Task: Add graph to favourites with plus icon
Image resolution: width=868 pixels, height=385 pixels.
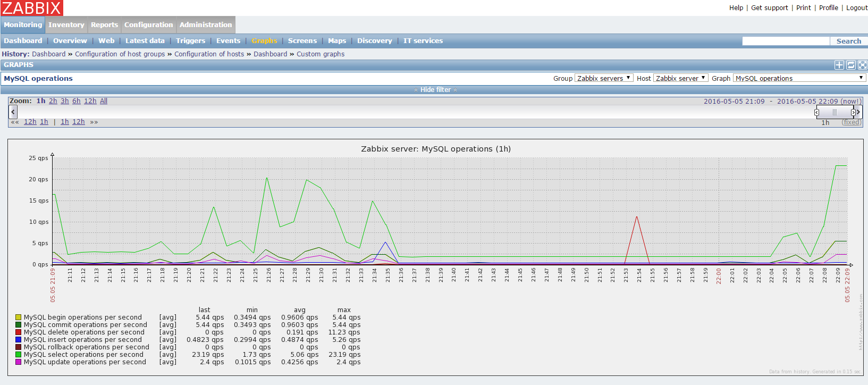Action: [x=839, y=65]
